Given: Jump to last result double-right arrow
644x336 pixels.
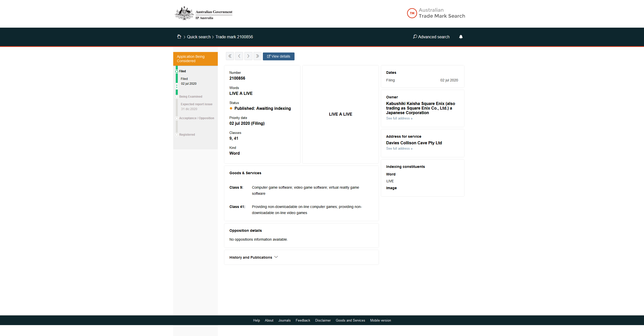Looking at the screenshot, I should click(258, 56).
